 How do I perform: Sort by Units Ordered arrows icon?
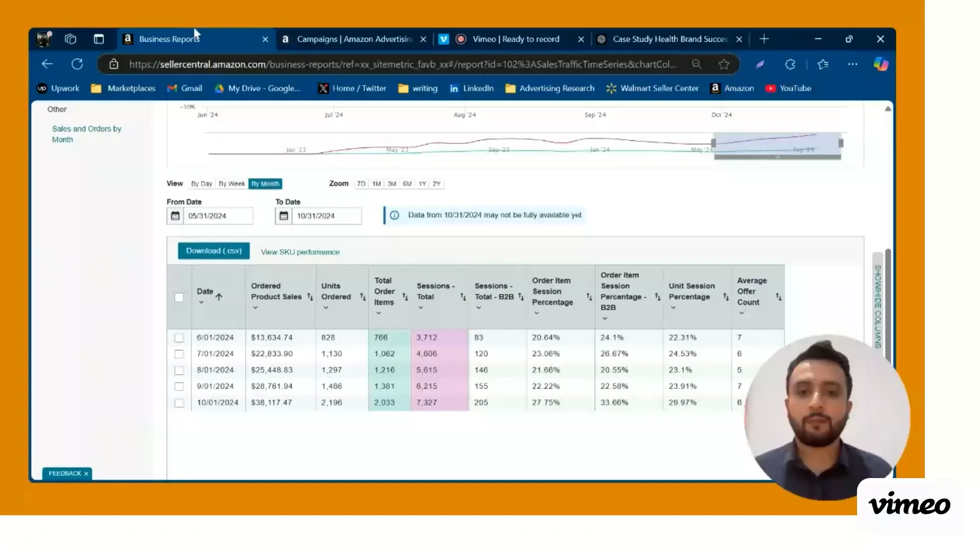[362, 297]
